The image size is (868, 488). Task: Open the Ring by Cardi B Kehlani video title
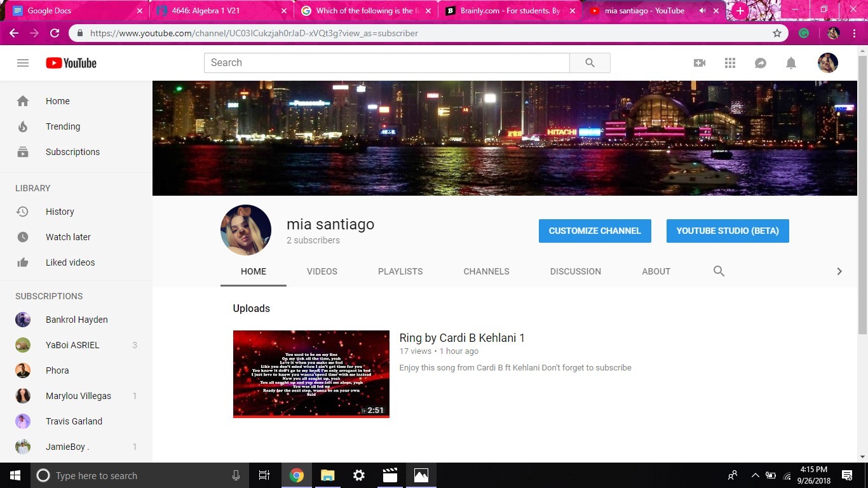(x=462, y=338)
